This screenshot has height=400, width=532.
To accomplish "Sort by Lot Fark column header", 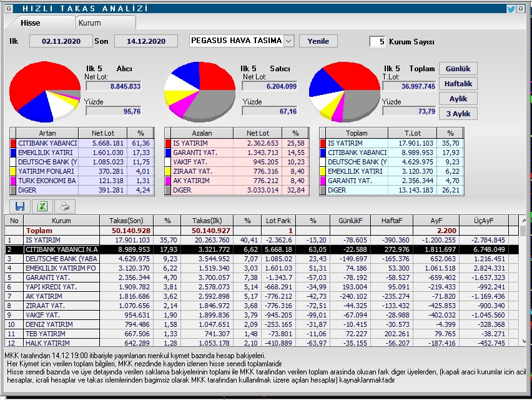I will pyautogui.click(x=278, y=221).
